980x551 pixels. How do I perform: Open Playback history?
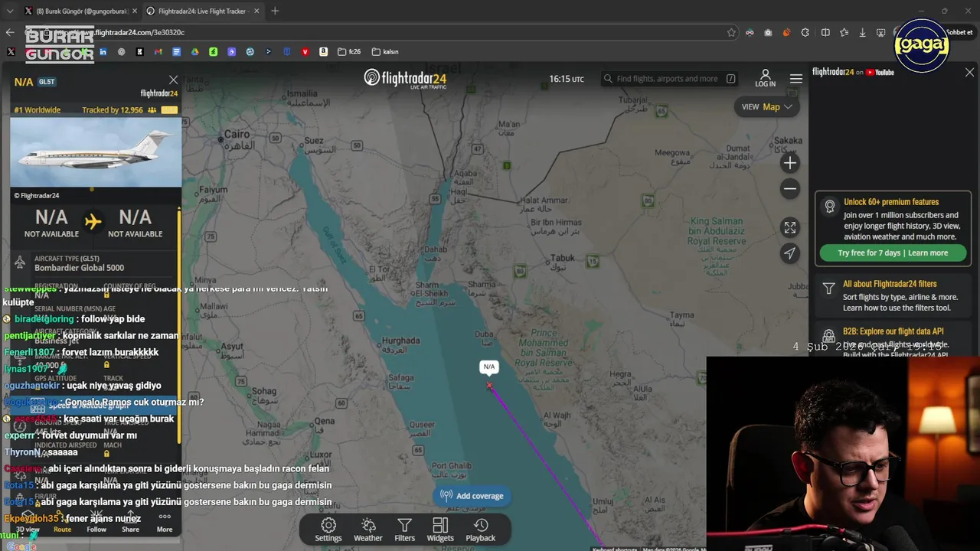tap(481, 530)
